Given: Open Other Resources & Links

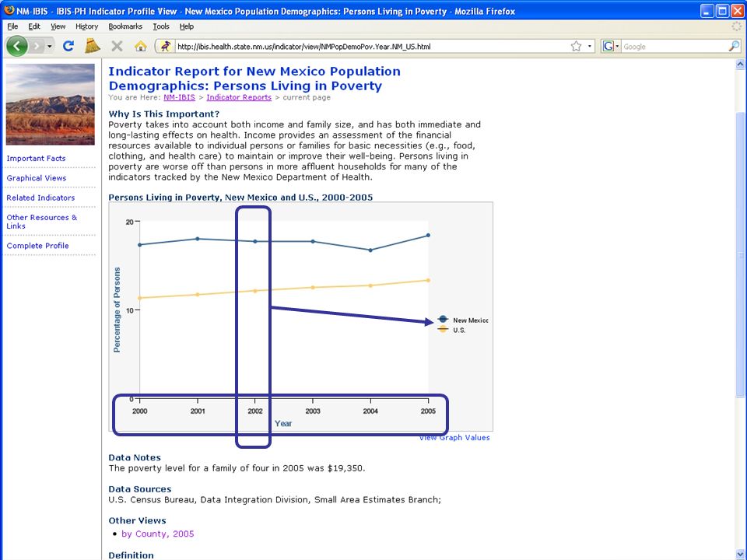Looking at the screenshot, I should pyautogui.click(x=41, y=222).
